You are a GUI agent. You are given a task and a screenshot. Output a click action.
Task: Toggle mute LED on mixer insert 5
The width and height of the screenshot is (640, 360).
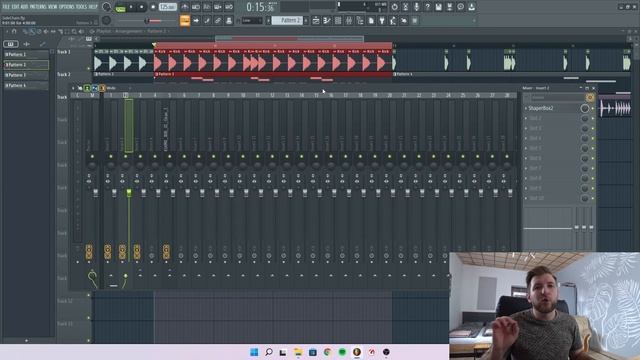169,156
